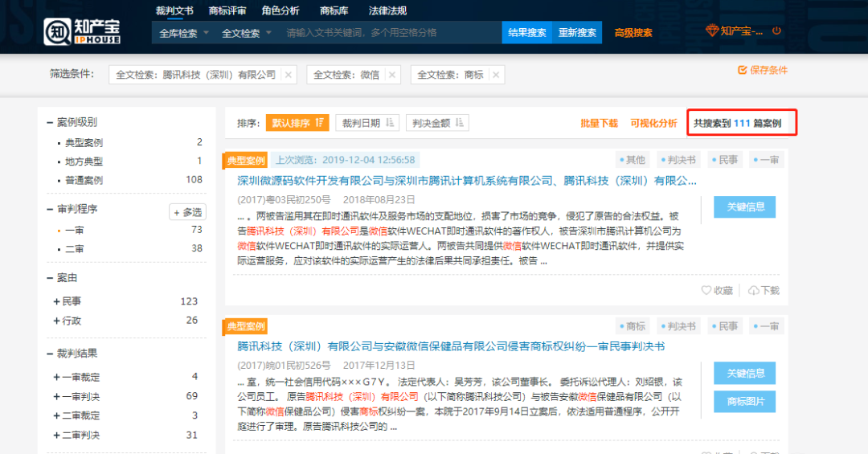Viewport: 868px width, 454px height.
Task: Open the 安徽微信保健品 trademark case title
Action: pyautogui.click(x=451, y=346)
